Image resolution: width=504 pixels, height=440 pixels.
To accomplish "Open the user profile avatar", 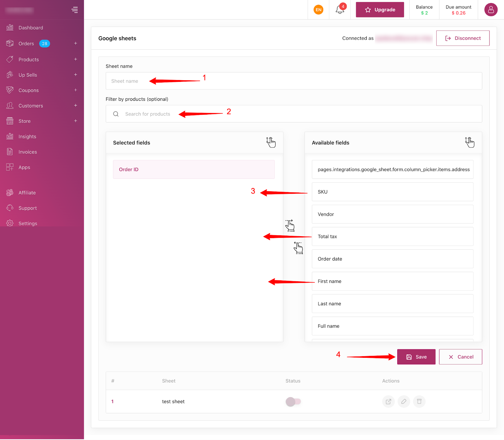I will [x=491, y=10].
